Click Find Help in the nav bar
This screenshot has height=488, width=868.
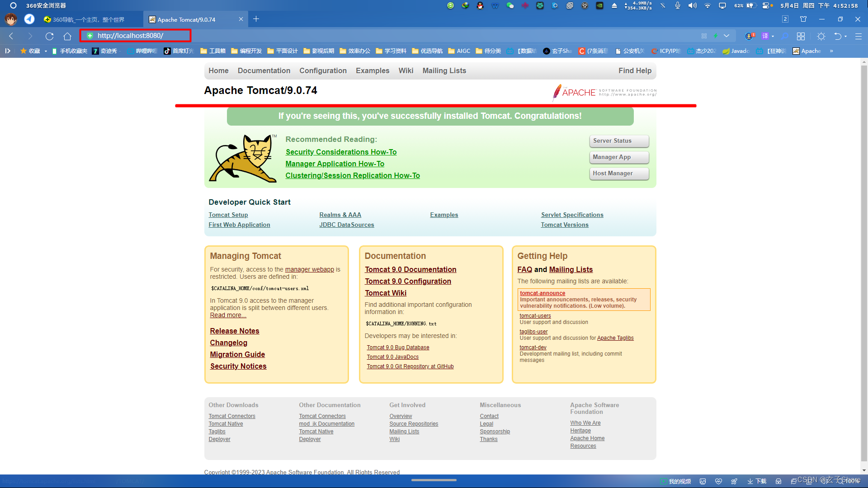coord(635,70)
